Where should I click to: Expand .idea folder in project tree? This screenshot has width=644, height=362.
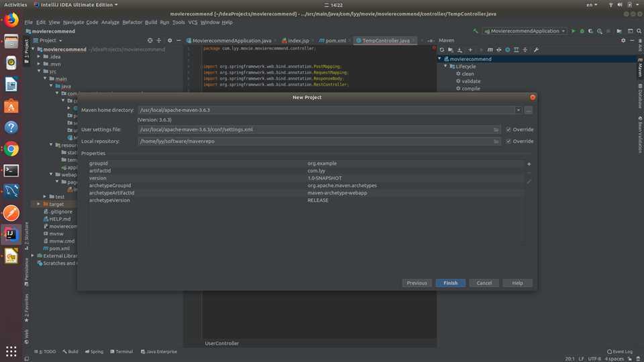39,56
